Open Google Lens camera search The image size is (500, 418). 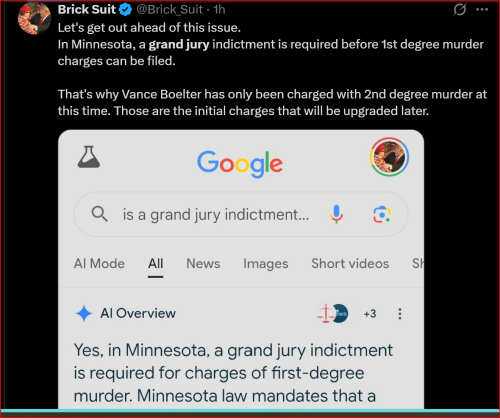[382, 214]
